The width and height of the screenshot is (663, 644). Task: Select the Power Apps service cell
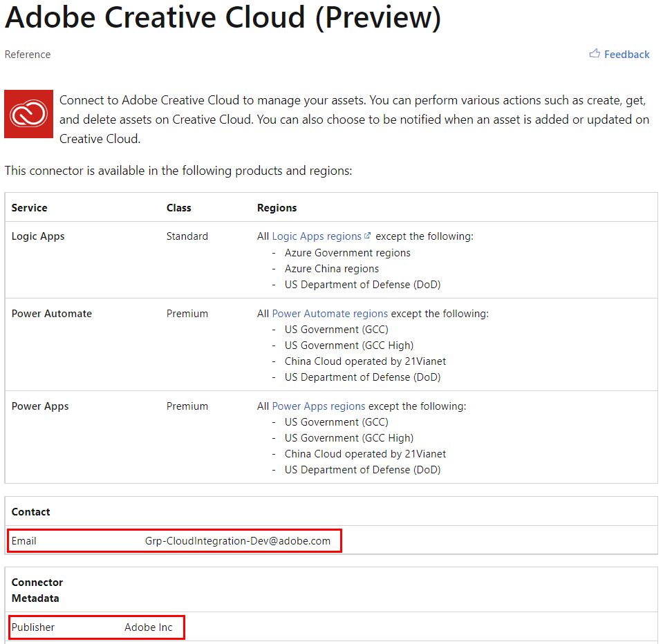coord(39,406)
